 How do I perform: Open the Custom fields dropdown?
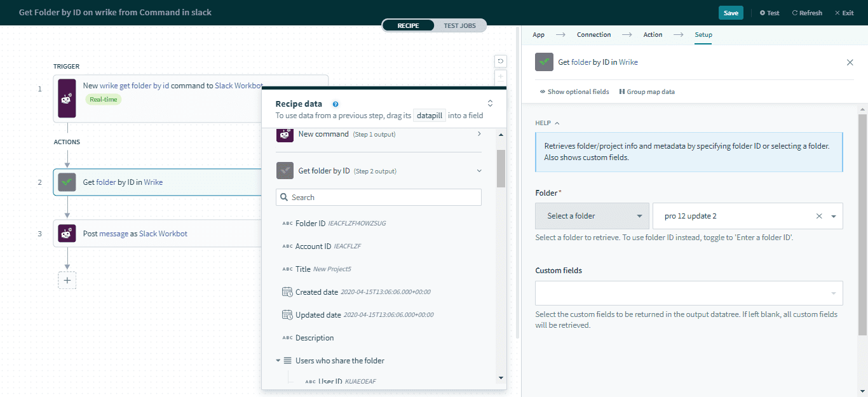click(x=689, y=293)
